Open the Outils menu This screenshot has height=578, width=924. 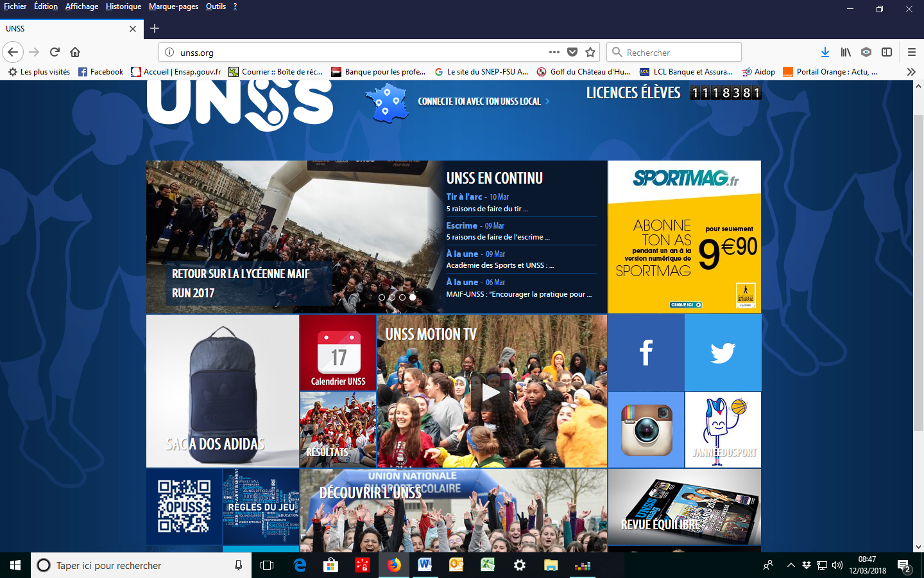coord(216,6)
